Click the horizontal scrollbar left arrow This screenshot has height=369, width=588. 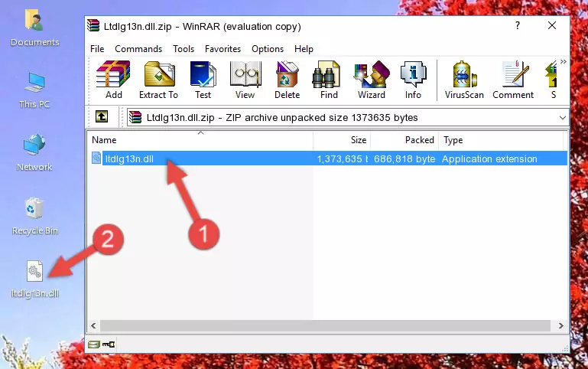point(94,325)
